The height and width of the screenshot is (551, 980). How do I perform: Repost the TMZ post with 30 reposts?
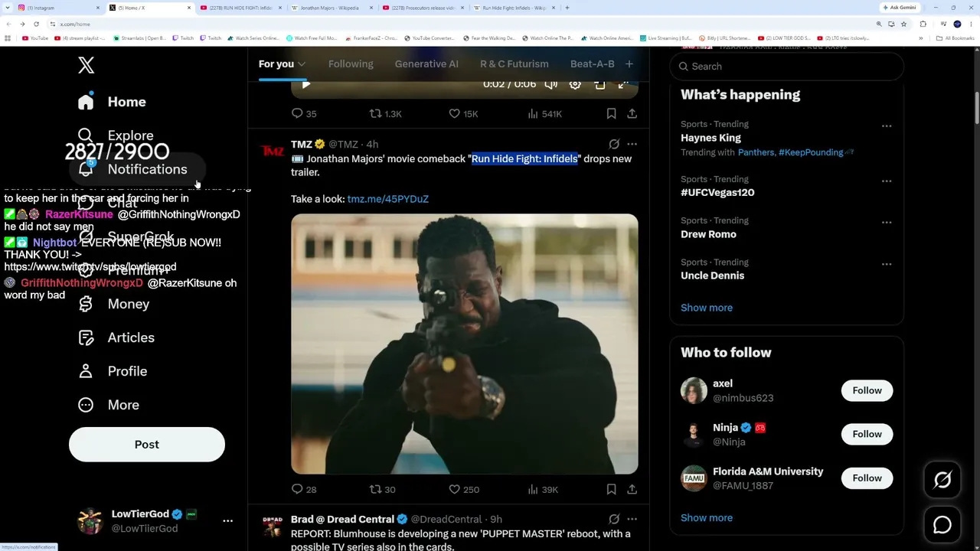pyautogui.click(x=382, y=489)
